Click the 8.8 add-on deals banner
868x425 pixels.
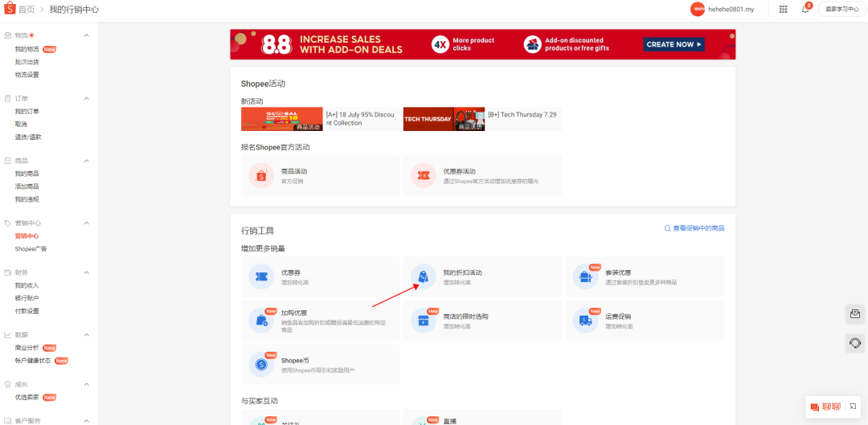(x=483, y=44)
